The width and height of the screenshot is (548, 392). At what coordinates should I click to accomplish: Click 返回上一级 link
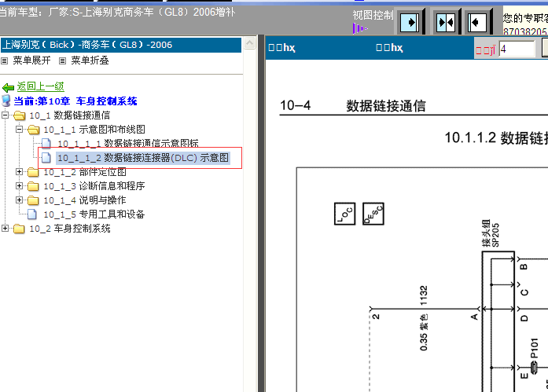[41, 86]
